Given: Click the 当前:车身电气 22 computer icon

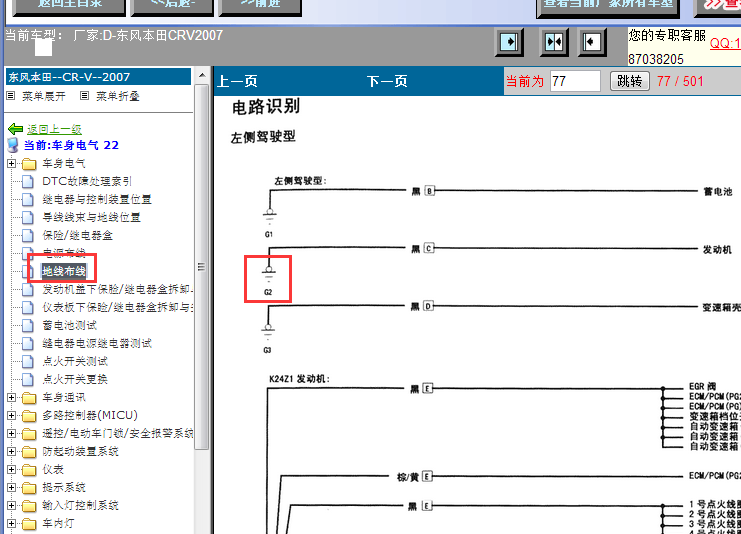Looking at the screenshot, I should 13,145.
